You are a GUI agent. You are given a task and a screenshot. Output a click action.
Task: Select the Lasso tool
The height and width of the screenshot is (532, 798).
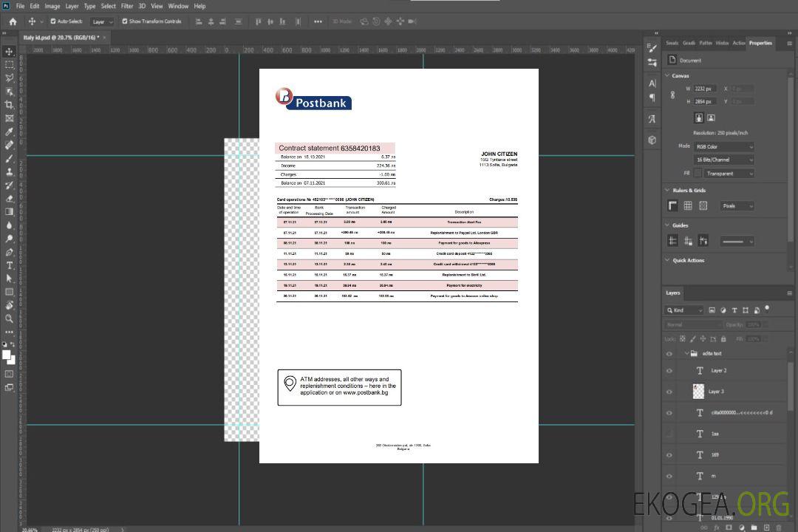point(9,78)
